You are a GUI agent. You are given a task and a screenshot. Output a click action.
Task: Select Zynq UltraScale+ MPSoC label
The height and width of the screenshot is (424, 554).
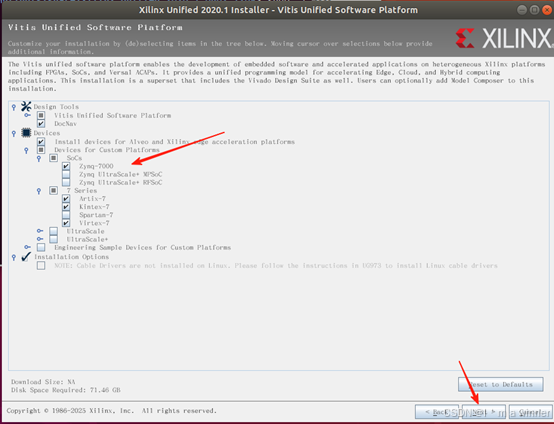pos(120,174)
